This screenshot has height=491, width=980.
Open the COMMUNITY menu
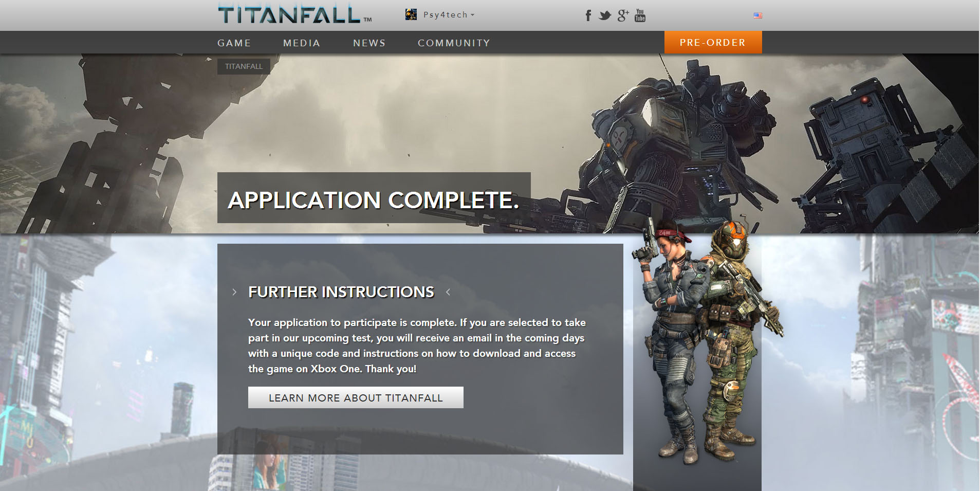pos(454,43)
